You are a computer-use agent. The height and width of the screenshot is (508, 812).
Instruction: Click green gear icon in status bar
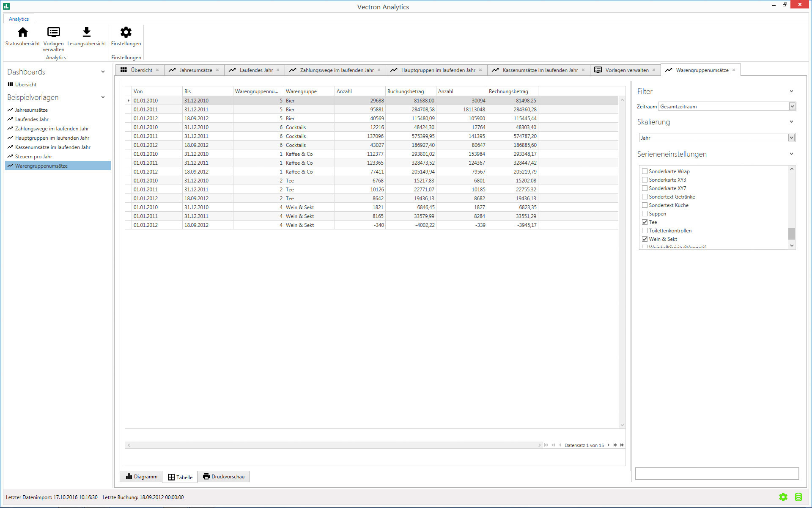tap(783, 497)
